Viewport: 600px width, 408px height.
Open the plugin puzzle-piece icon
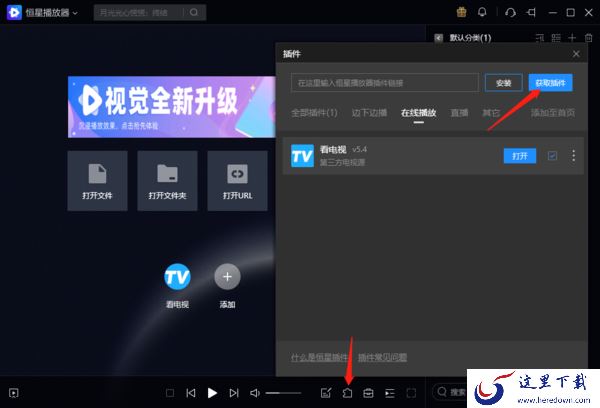point(347,393)
